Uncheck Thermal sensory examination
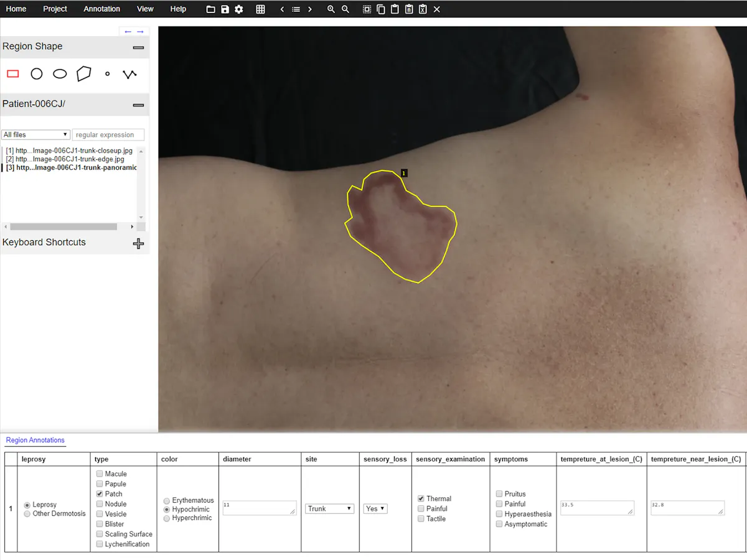 (421, 499)
